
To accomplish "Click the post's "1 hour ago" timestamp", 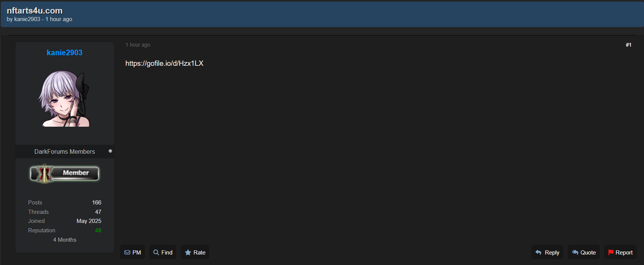I will point(138,45).
